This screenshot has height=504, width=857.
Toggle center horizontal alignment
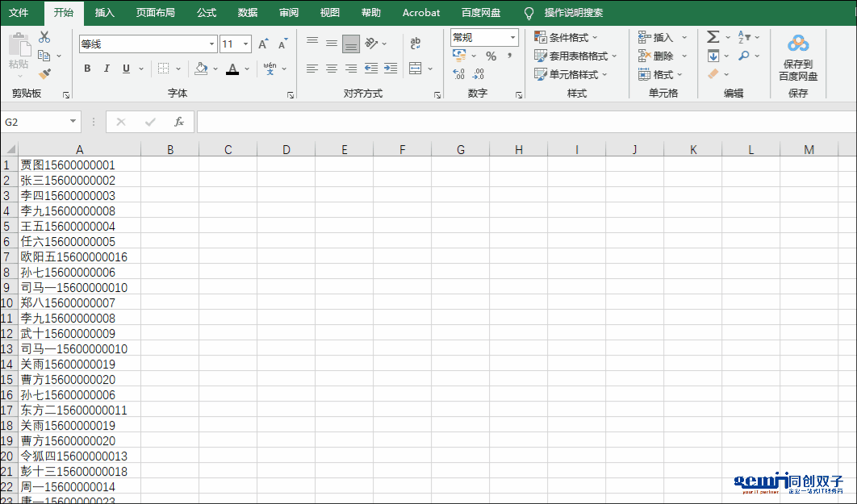[x=332, y=69]
